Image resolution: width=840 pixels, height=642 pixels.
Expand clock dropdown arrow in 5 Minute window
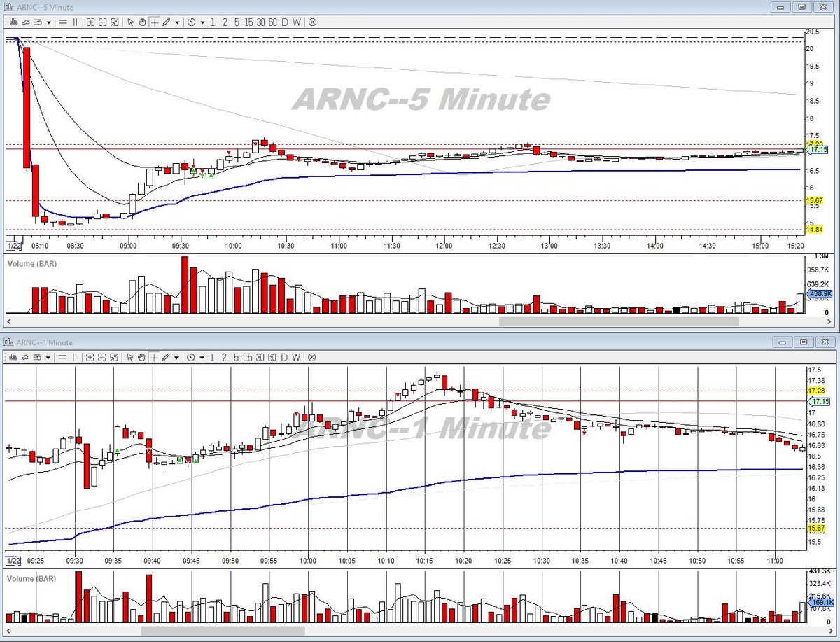coord(202,22)
